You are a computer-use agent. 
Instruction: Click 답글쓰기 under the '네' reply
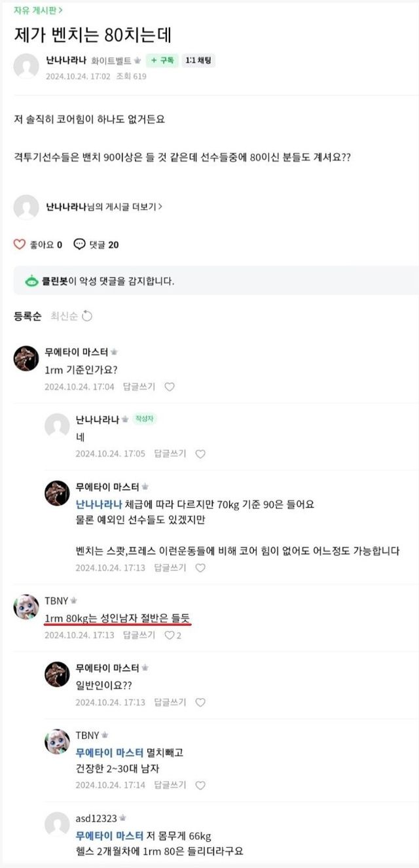click(x=170, y=454)
